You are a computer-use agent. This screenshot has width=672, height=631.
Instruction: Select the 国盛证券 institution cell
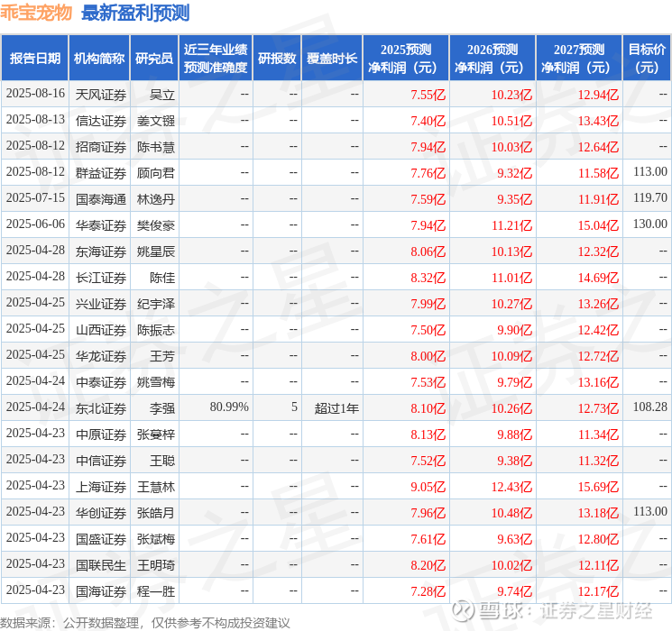(101, 539)
